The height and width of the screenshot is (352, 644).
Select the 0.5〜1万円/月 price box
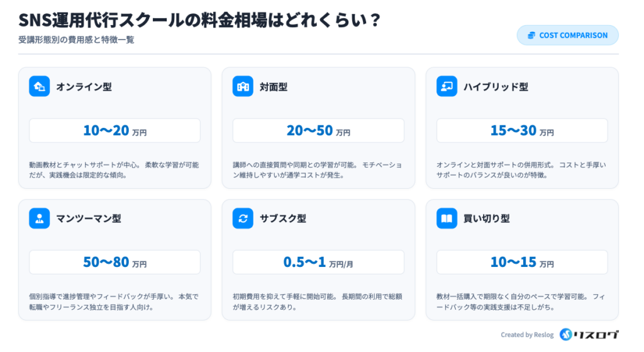[x=318, y=263]
